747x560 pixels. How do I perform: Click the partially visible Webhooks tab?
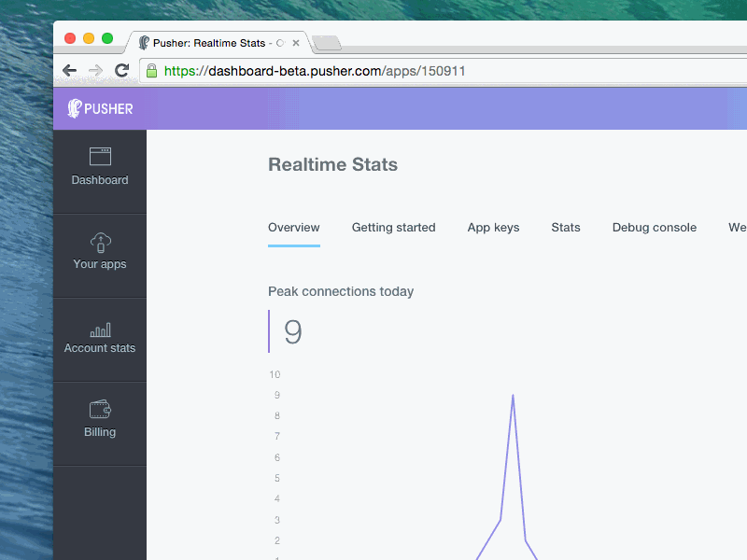737,227
